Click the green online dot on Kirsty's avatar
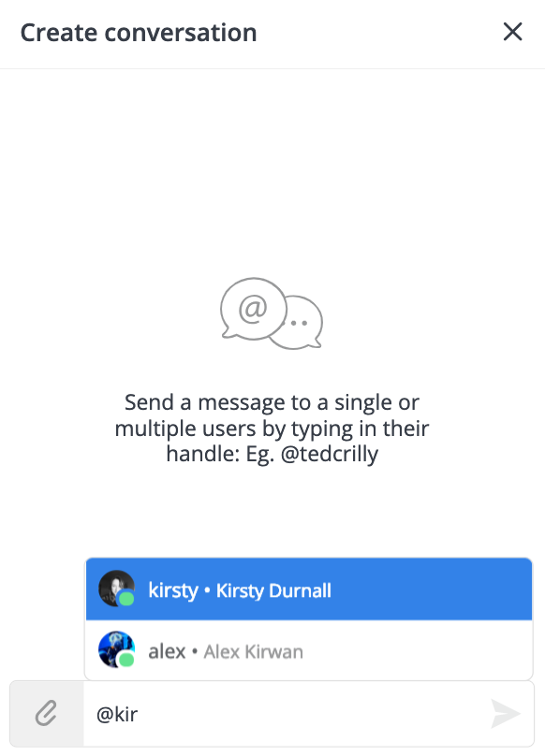Viewport: 545px width, 756px height. click(x=126, y=599)
